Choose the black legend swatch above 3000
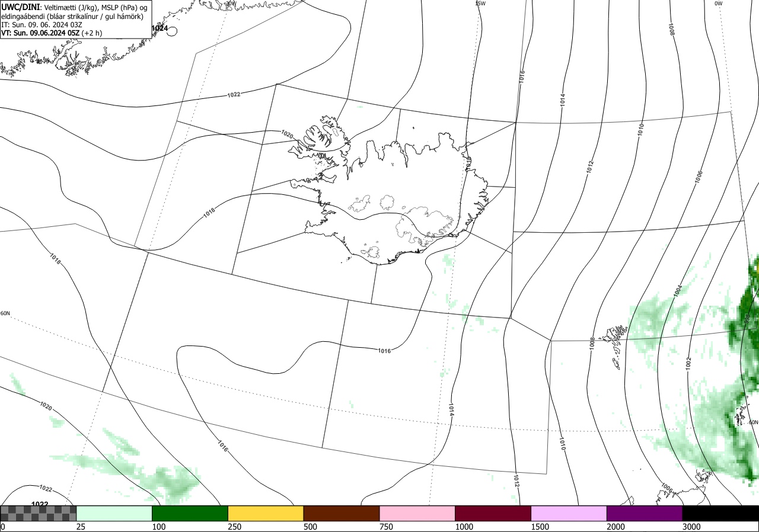Screen dimensions: 759x532 click(720, 513)
